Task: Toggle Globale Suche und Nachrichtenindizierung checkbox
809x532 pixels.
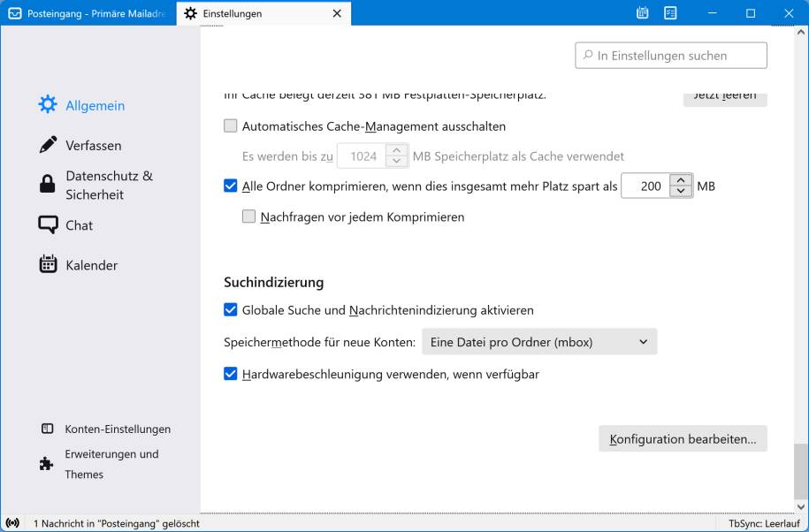Action: (x=231, y=310)
